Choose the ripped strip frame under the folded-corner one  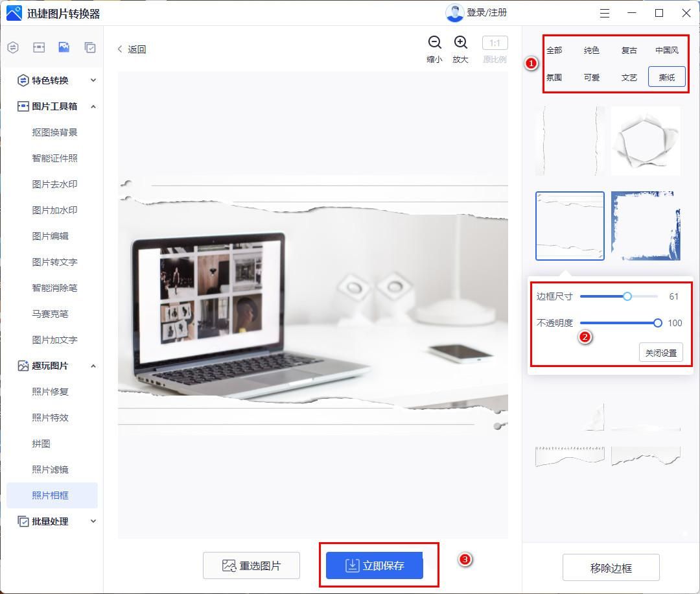[x=646, y=455]
